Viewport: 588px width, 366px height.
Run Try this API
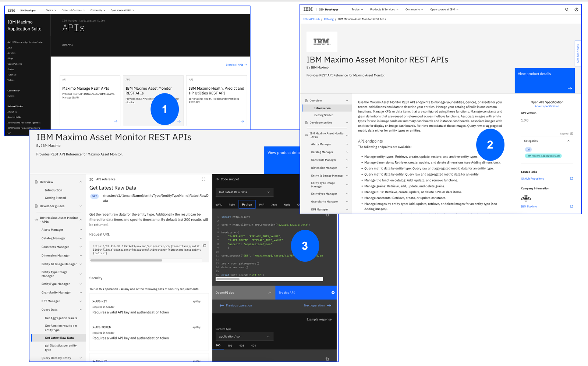306,293
